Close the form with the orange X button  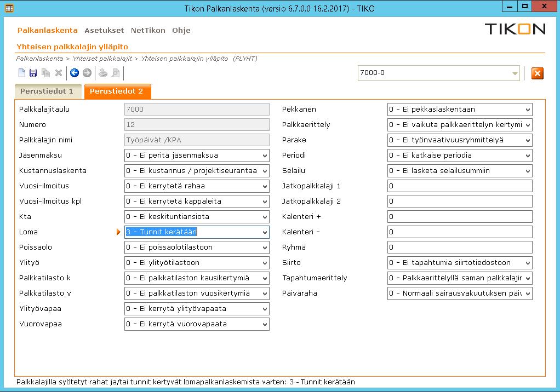coord(537,73)
